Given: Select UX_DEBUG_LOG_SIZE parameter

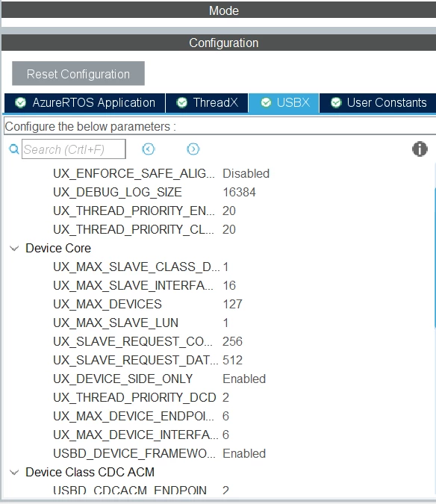Looking at the screenshot, I should pos(117,192).
